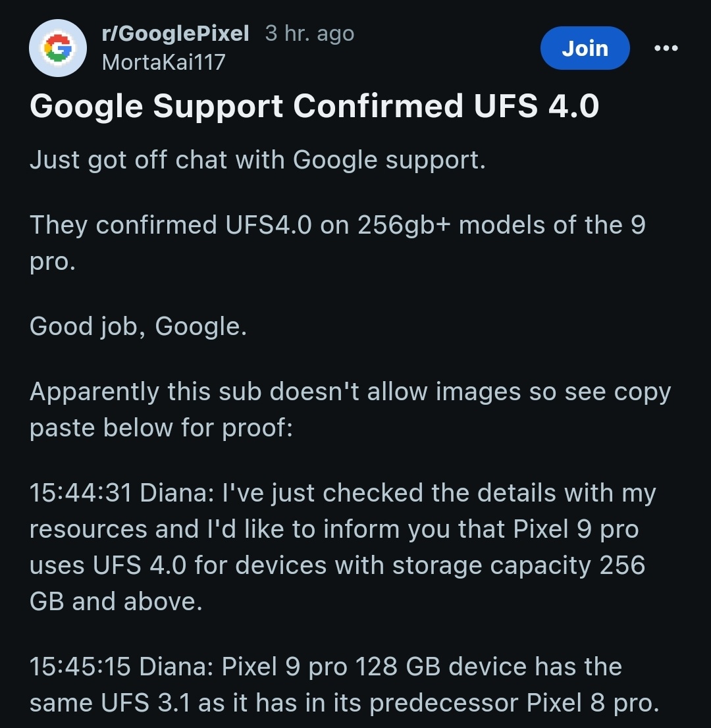Click the 'GB and above.' line
Viewport: 711px width, 728px height.
coord(116,601)
